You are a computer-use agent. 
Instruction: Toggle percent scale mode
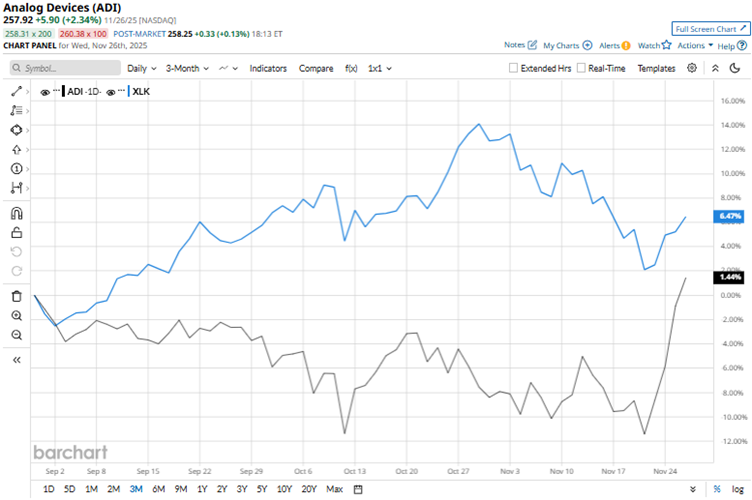pos(717,489)
